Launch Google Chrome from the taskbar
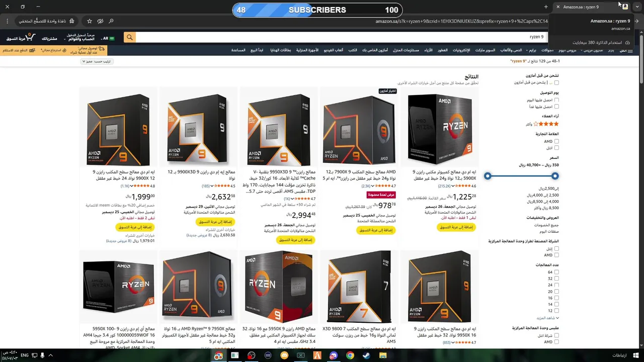Screen dimensions: 644x362 (350, 355)
